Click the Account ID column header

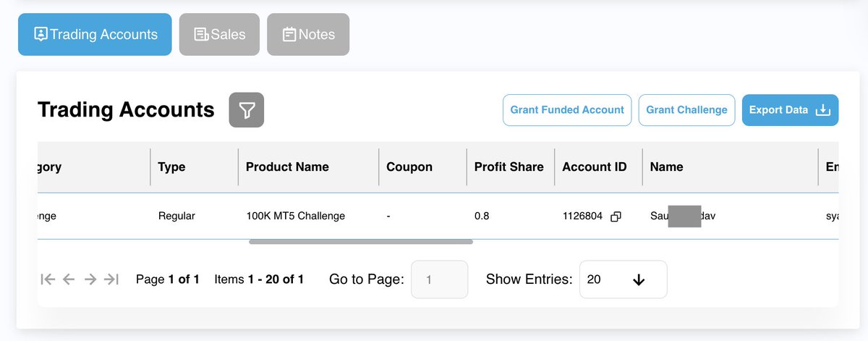[x=595, y=167]
